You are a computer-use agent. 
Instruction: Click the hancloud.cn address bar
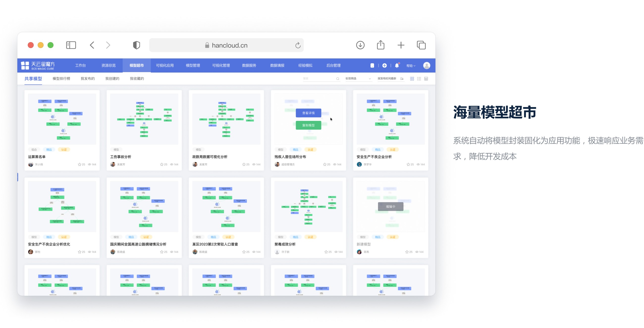pos(226,45)
